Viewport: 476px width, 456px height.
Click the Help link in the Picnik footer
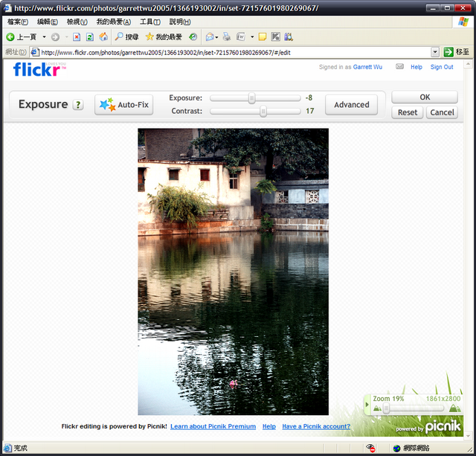tap(269, 426)
